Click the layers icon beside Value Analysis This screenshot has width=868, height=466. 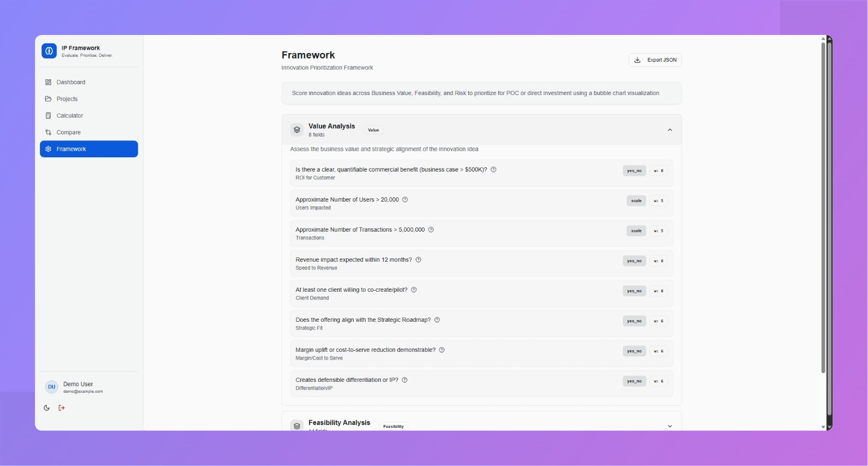pos(297,129)
